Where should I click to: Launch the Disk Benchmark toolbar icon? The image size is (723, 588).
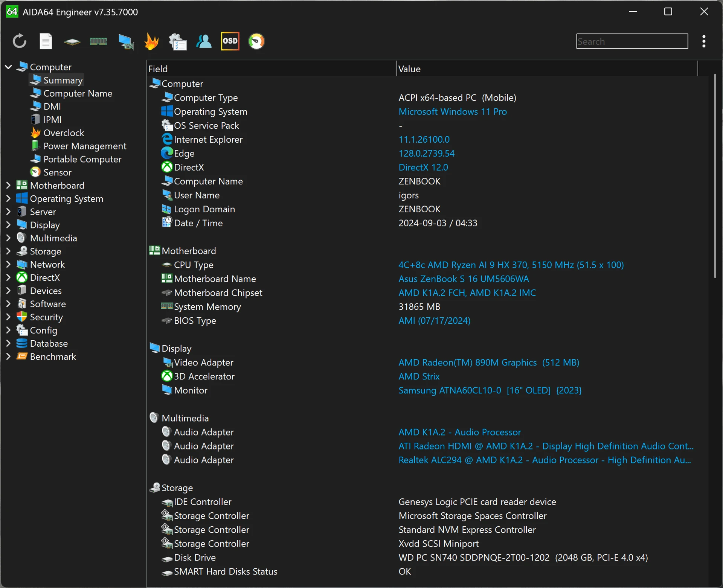pyautogui.click(x=72, y=41)
